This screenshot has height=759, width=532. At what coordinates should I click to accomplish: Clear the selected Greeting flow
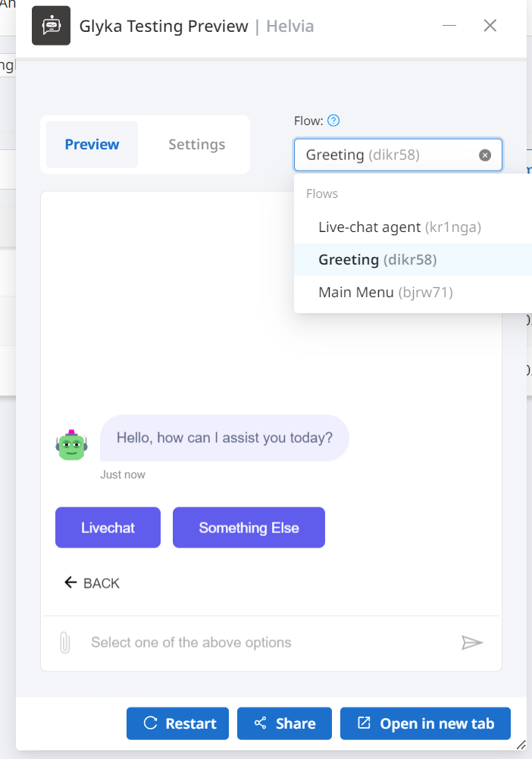click(x=484, y=155)
